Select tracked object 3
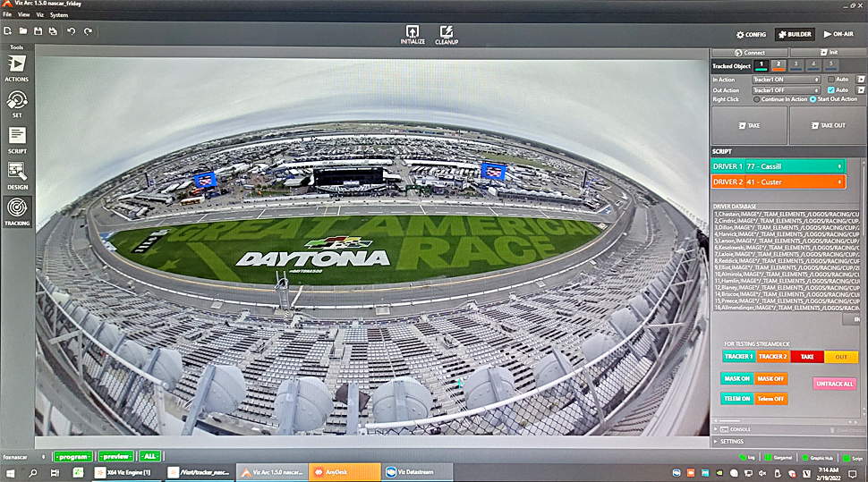 click(x=796, y=66)
